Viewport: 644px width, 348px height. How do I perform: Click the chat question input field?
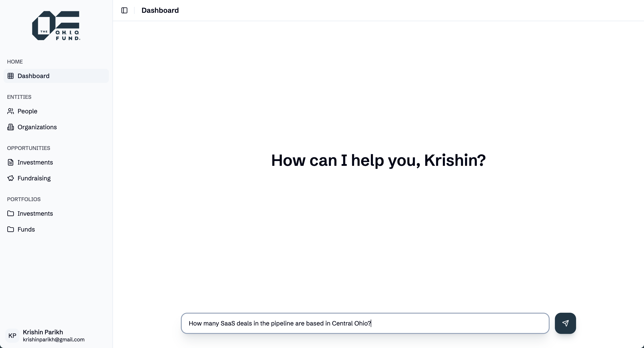[x=365, y=323]
